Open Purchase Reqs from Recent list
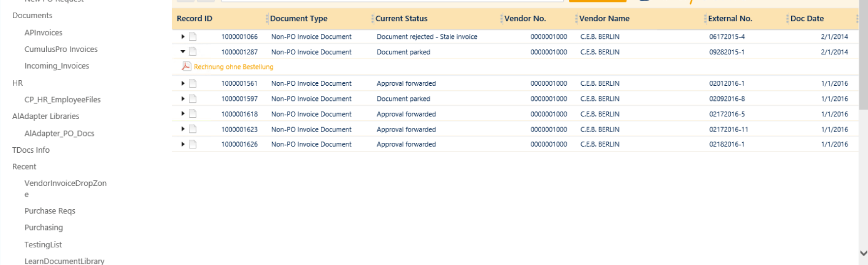Viewport: 868px width, 265px height. coord(50,211)
